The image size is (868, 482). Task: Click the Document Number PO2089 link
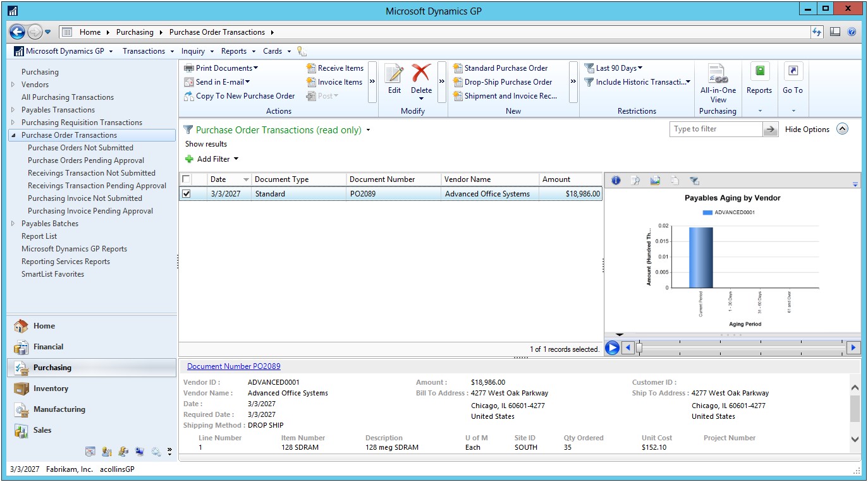point(234,366)
